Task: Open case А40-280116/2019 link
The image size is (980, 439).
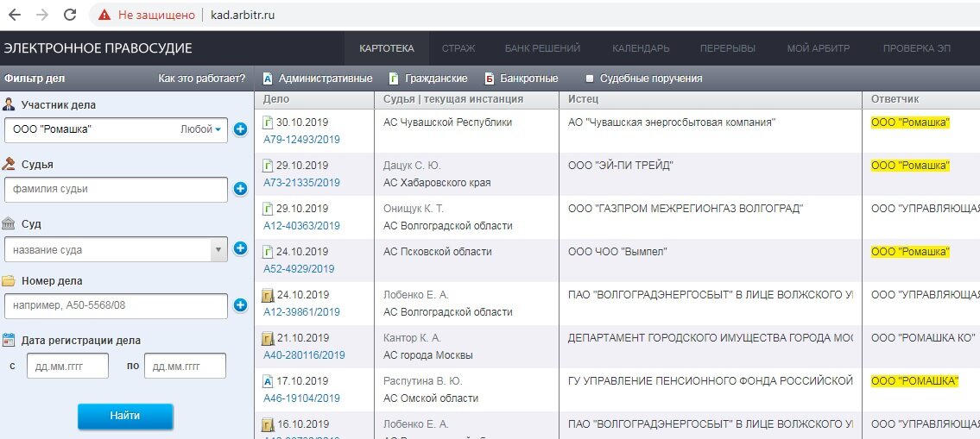Action: pyautogui.click(x=304, y=354)
